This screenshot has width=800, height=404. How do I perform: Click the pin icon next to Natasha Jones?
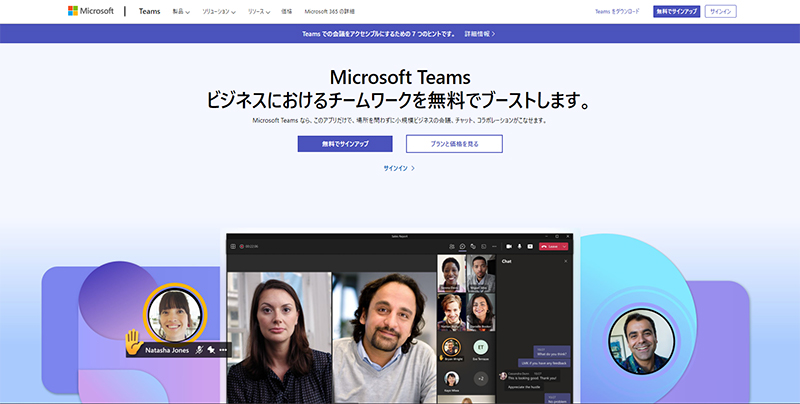[211, 350]
